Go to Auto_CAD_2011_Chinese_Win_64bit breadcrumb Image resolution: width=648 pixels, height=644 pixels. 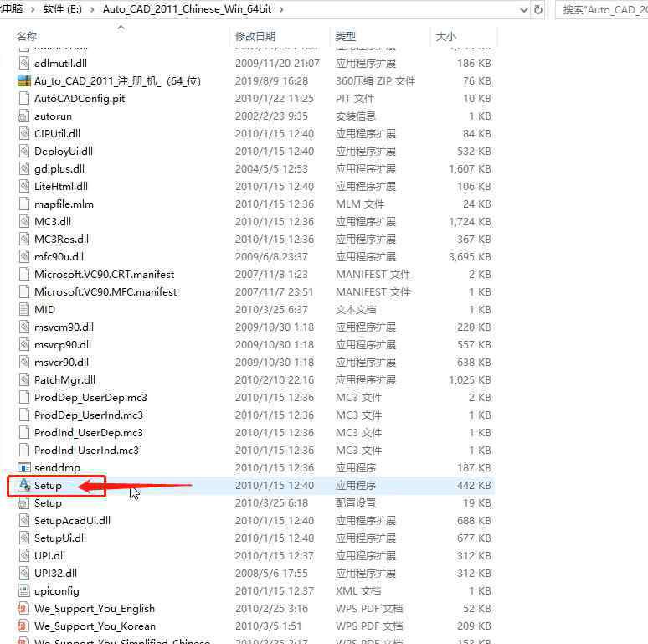188,9
